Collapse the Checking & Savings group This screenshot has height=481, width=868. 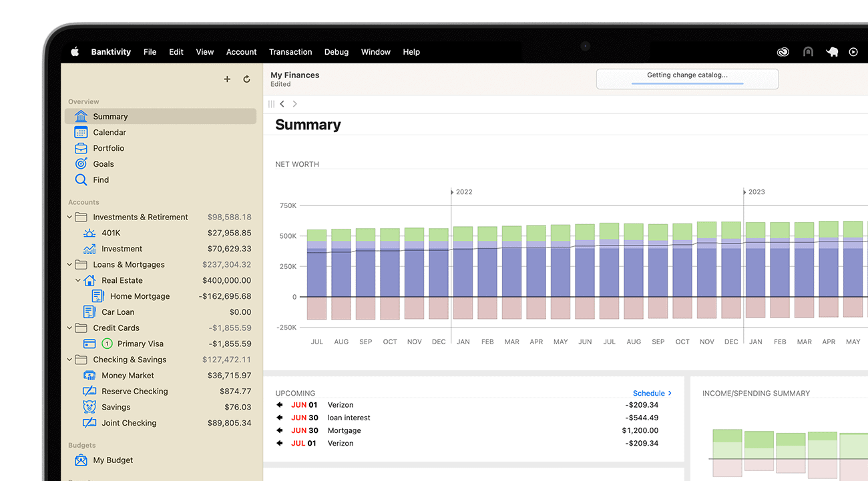coord(69,360)
